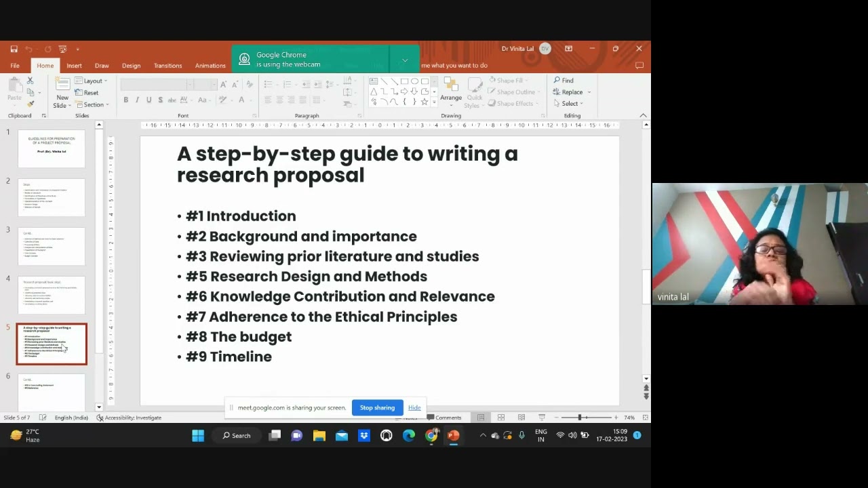Image resolution: width=868 pixels, height=488 pixels.
Task: Expand the shapes gallery More arrow
Action: (x=434, y=102)
